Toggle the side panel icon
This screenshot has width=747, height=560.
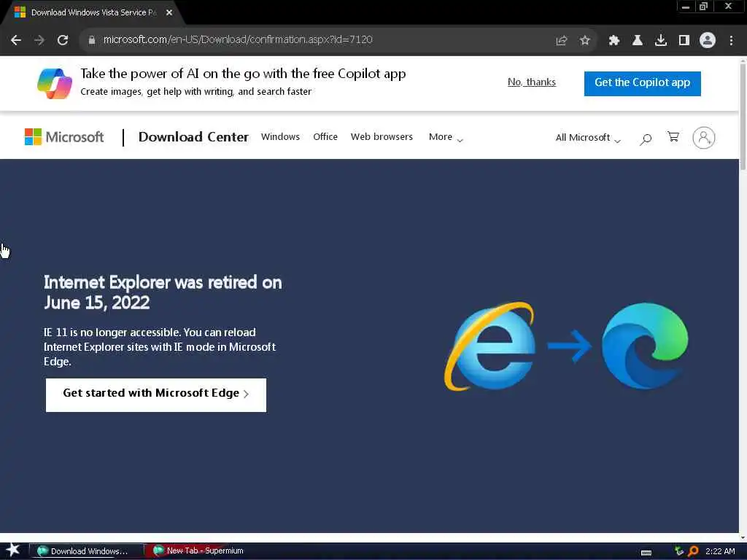point(684,41)
